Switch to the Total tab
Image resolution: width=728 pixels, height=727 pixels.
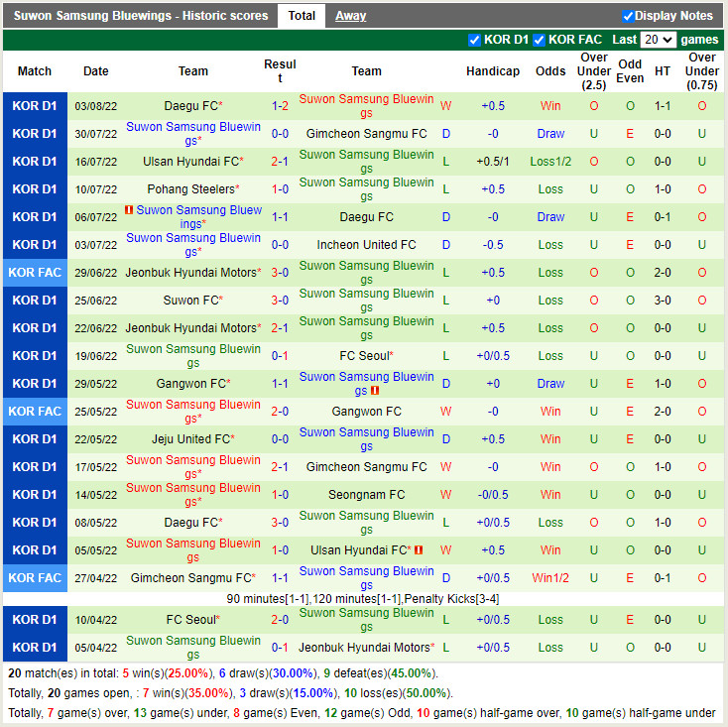(302, 16)
